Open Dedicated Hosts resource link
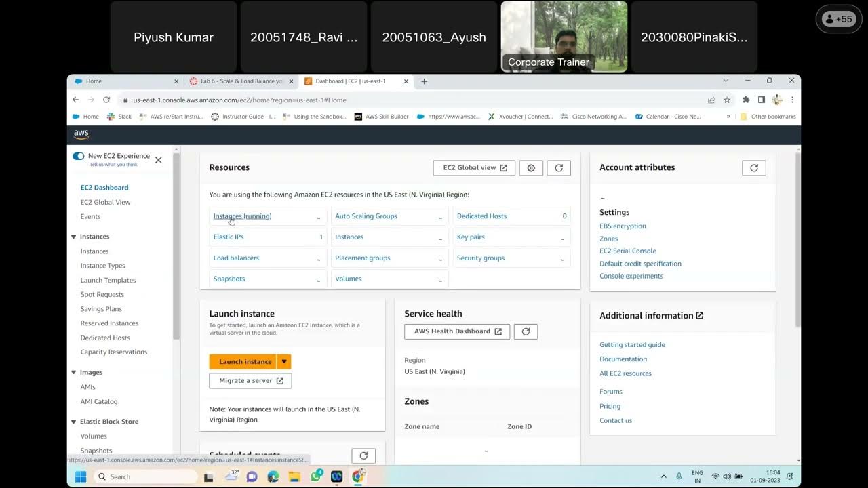 click(x=481, y=216)
